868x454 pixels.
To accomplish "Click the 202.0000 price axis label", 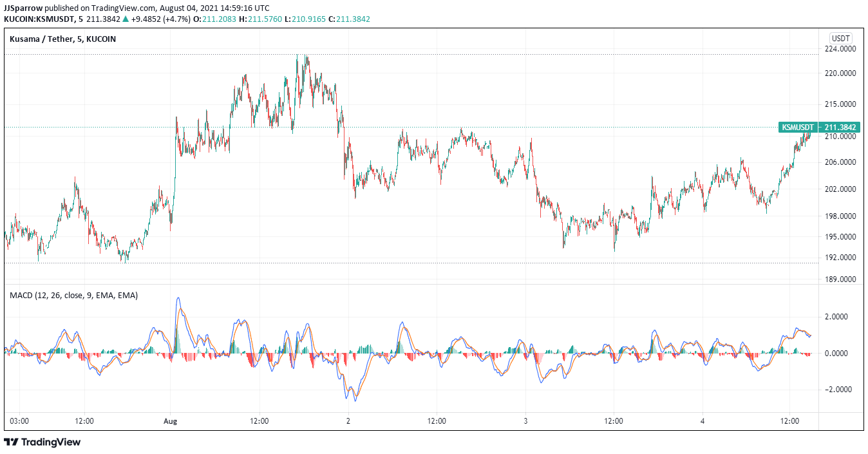I will [841, 189].
